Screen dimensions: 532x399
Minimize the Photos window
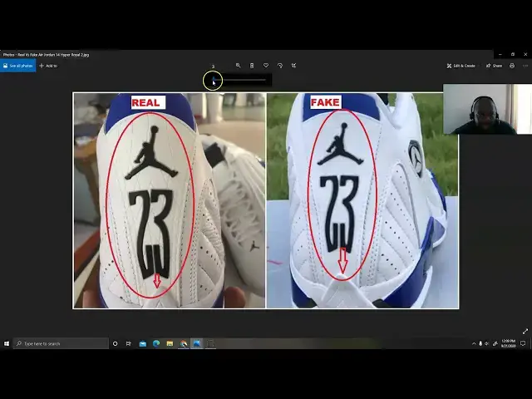500,54
